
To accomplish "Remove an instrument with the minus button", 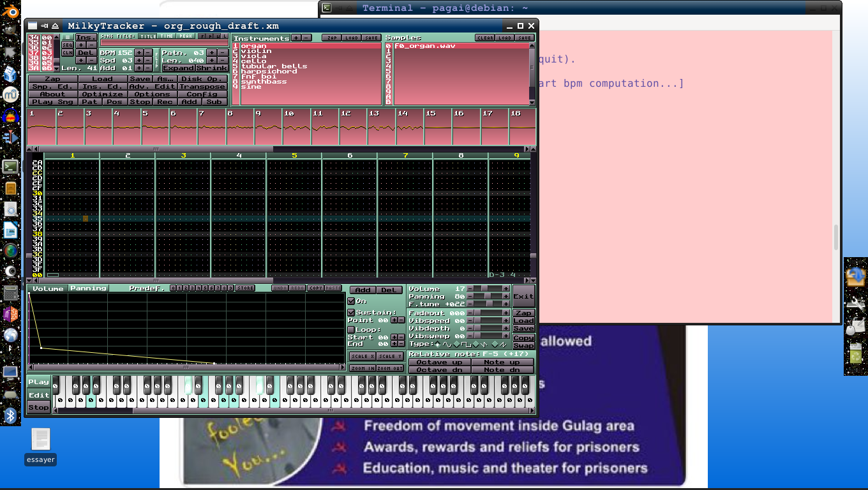I will pyautogui.click(x=306, y=38).
